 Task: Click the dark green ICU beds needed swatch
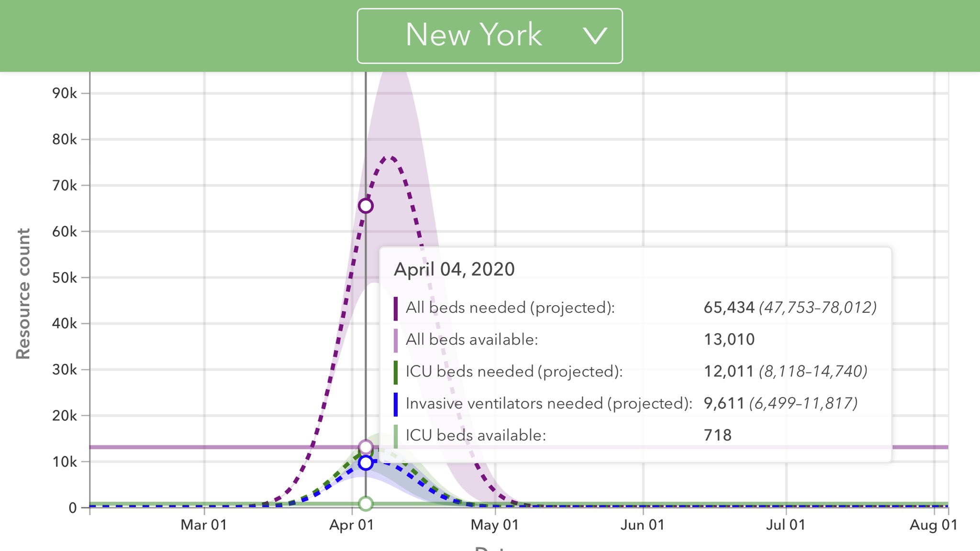(x=396, y=373)
